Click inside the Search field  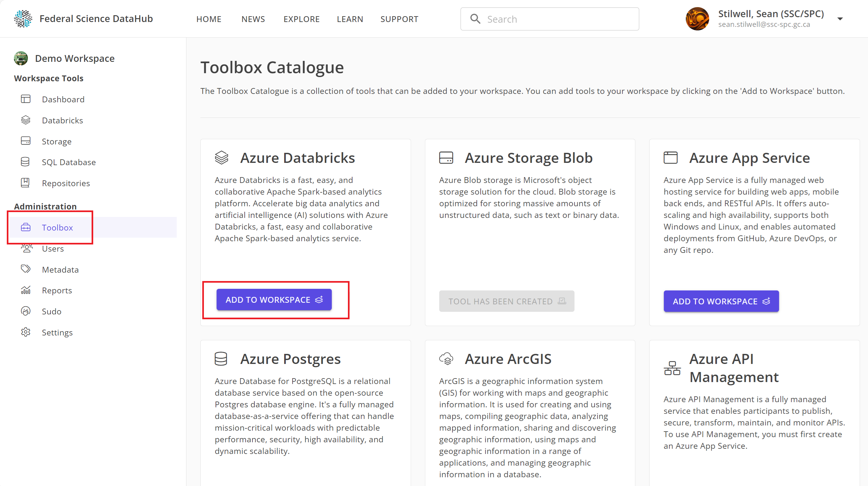tap(549, 19)
